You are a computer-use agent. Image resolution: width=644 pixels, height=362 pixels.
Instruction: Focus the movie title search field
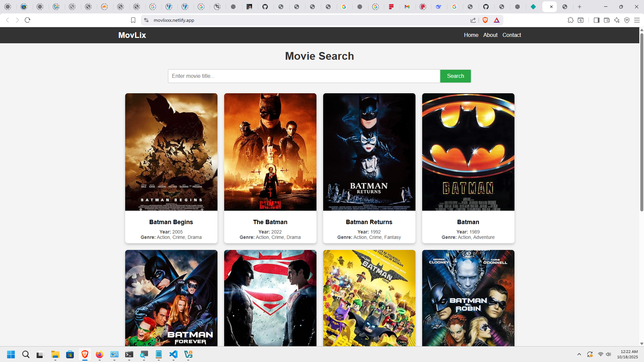coord(304,76)
